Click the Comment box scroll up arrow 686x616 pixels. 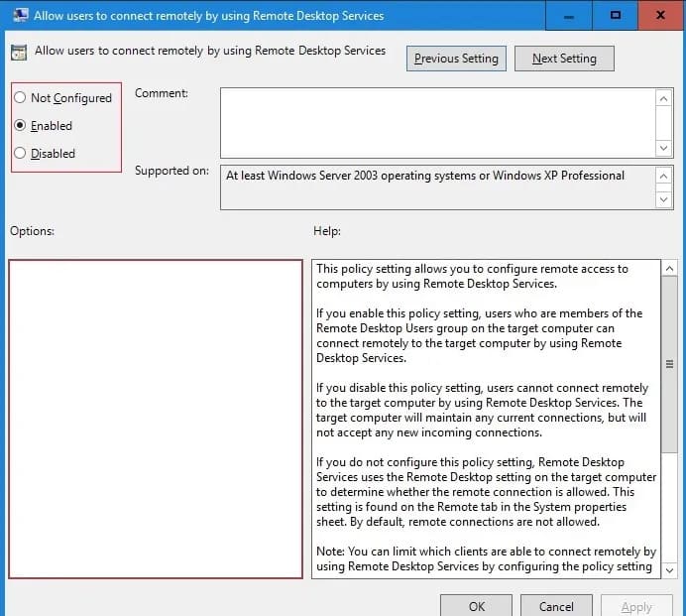click(x=663, y=98)
